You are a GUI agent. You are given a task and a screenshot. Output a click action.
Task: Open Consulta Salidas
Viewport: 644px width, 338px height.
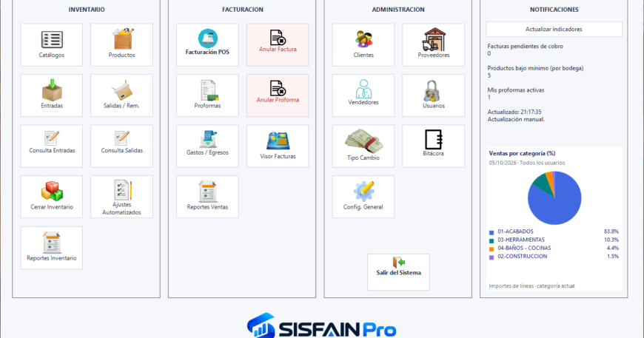click(121, 146)
